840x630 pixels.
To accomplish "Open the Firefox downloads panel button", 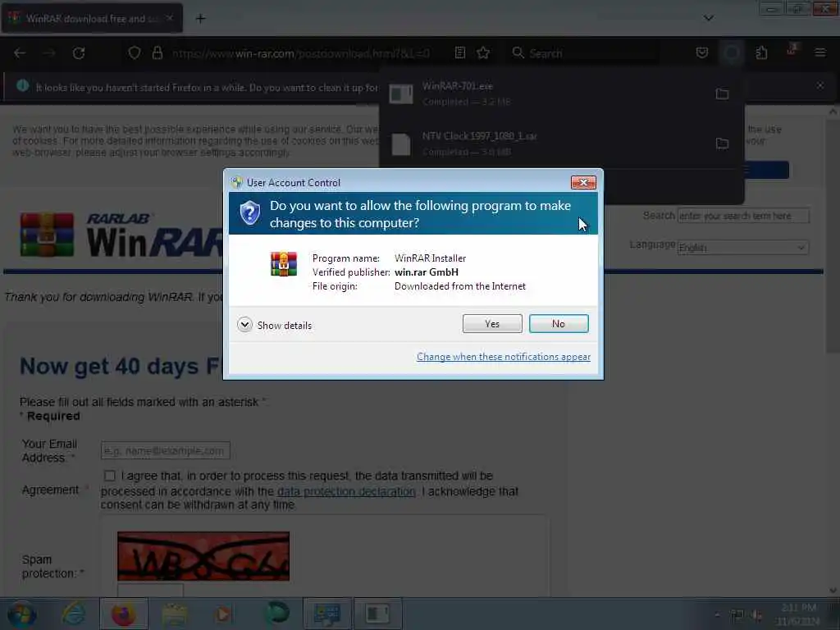I will coord(731,53).
